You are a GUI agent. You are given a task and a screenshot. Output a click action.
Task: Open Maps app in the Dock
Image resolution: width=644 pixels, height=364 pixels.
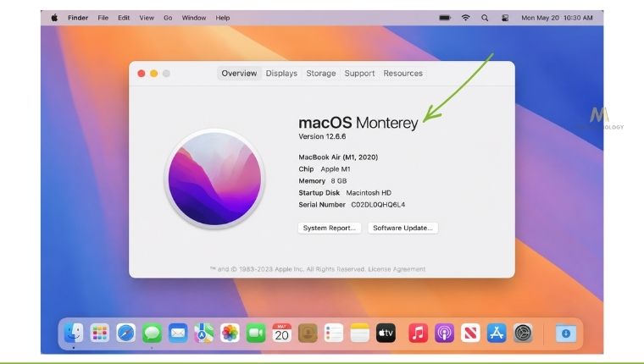point(203,333)
